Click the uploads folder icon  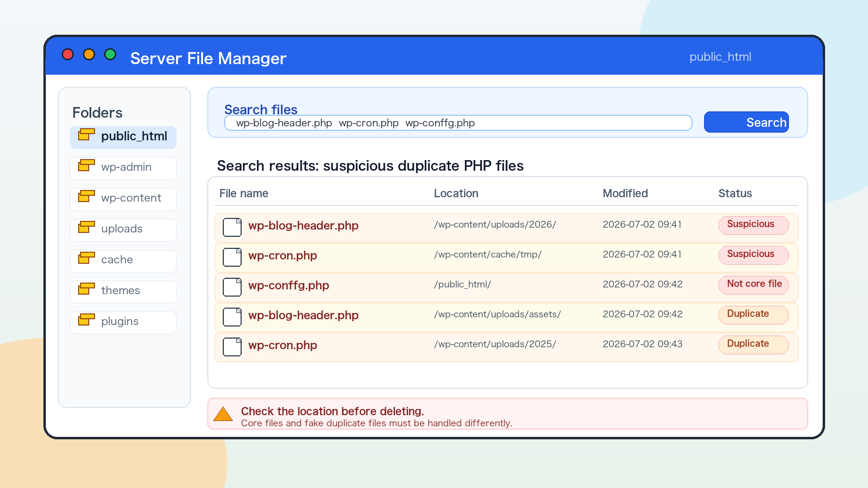[x=86, y=227]
